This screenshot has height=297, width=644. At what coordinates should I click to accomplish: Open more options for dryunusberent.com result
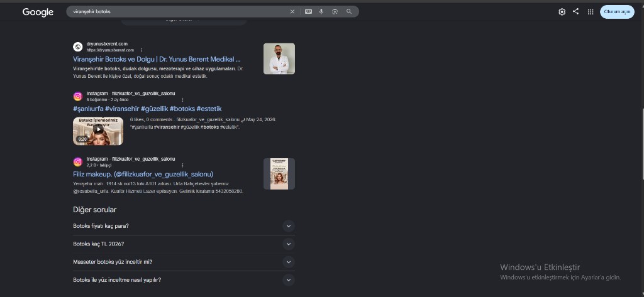pyautogui.click(x=142, y=50)
